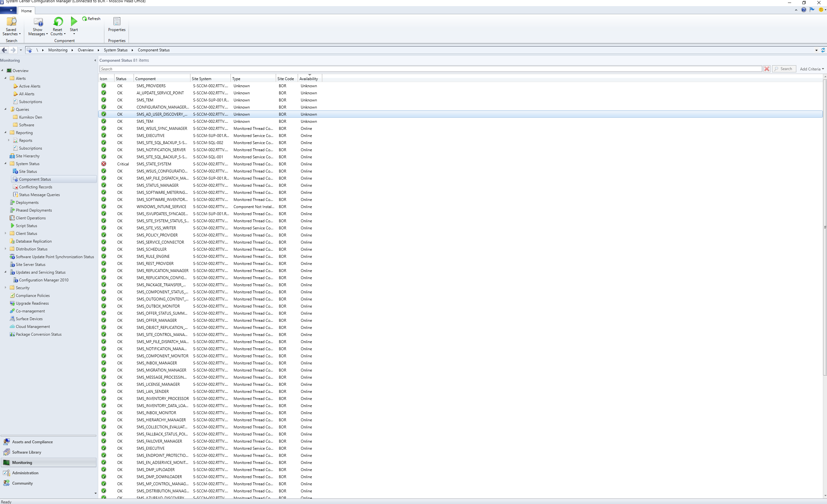Switch to Assets and Compliance workspace
Viewport: 827px width, 504px height.
49,442
